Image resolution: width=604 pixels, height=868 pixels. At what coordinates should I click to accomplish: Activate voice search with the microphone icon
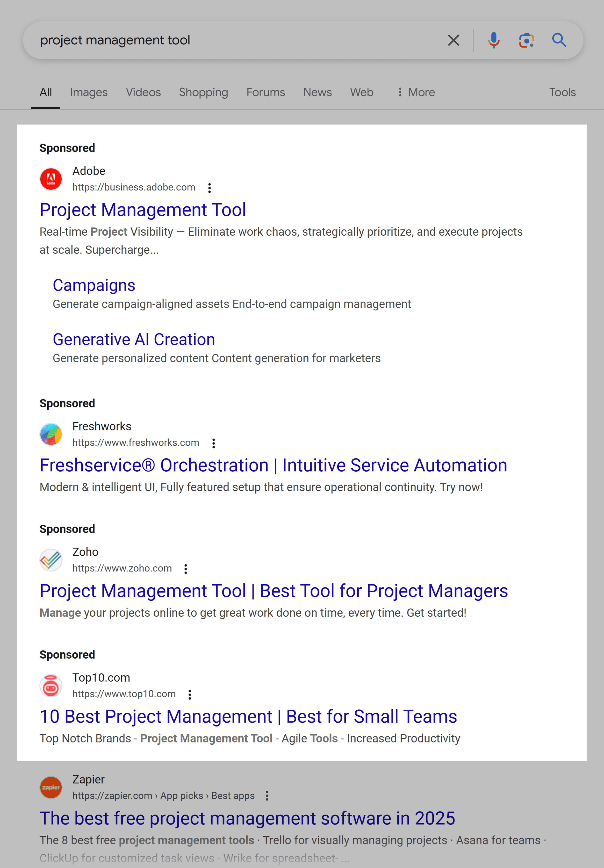pos(494,40)
